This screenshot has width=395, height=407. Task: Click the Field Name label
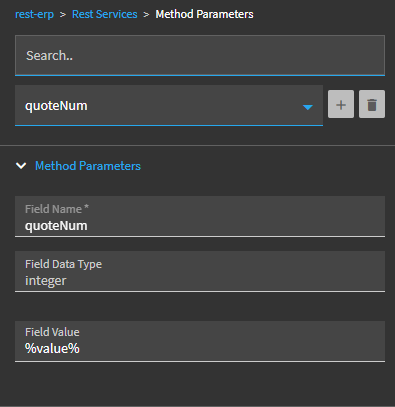click(57, 209)
